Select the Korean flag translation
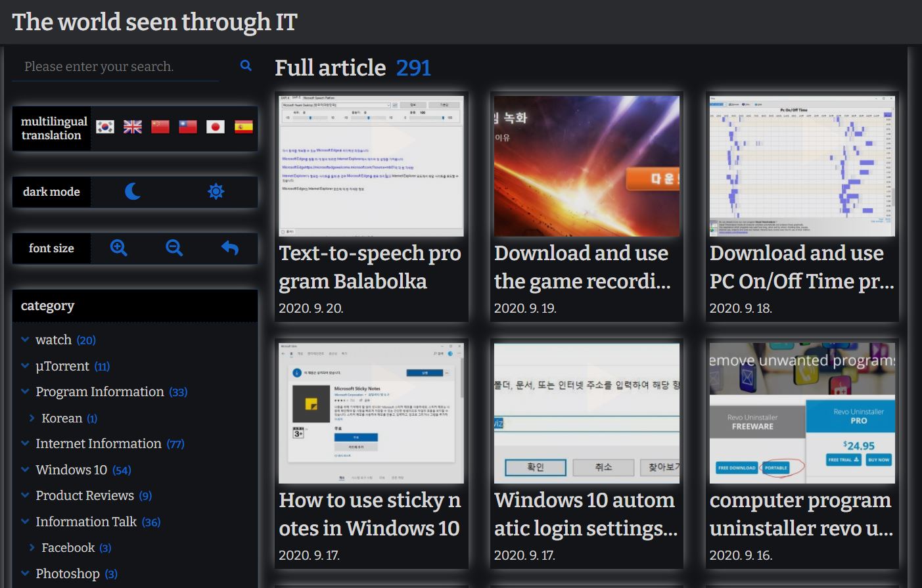The height and width of the screenshot is (588, 922). (105, 127)
